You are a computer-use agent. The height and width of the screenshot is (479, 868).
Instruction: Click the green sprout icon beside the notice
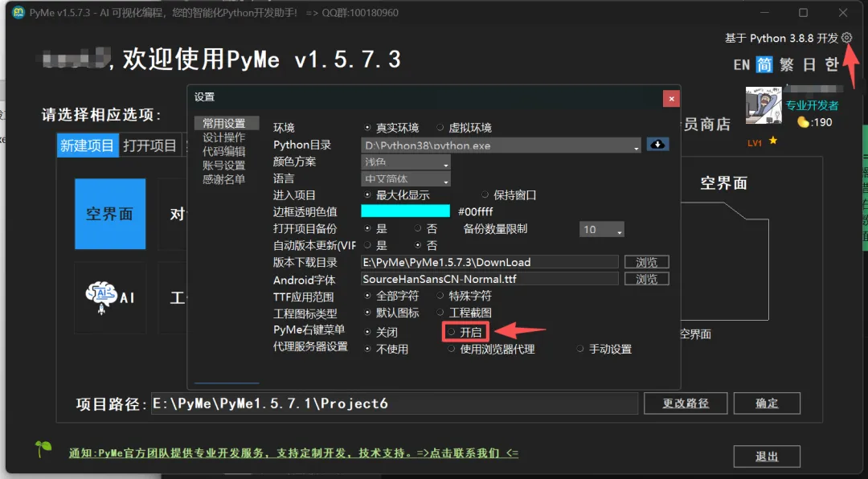pyautogui.click(x=43, y=448)
